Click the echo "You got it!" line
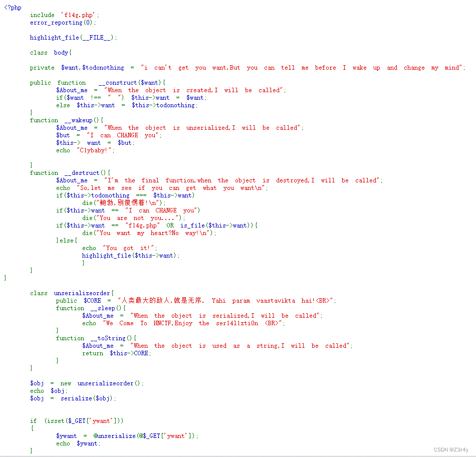Screen dimensions: 476x457 click(x=120, y=248)
